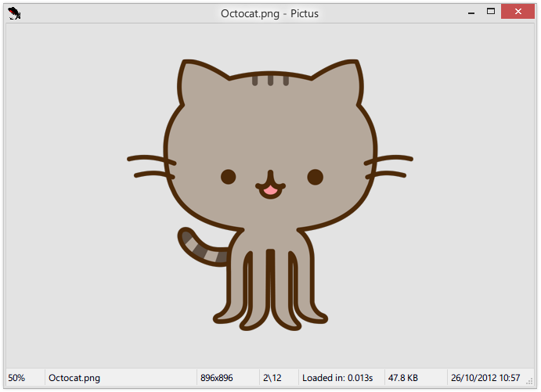Screen dimensions: 541x392
Task: Maximize the Pictus window
Action: pyautogui.click(x=491, y=12)
